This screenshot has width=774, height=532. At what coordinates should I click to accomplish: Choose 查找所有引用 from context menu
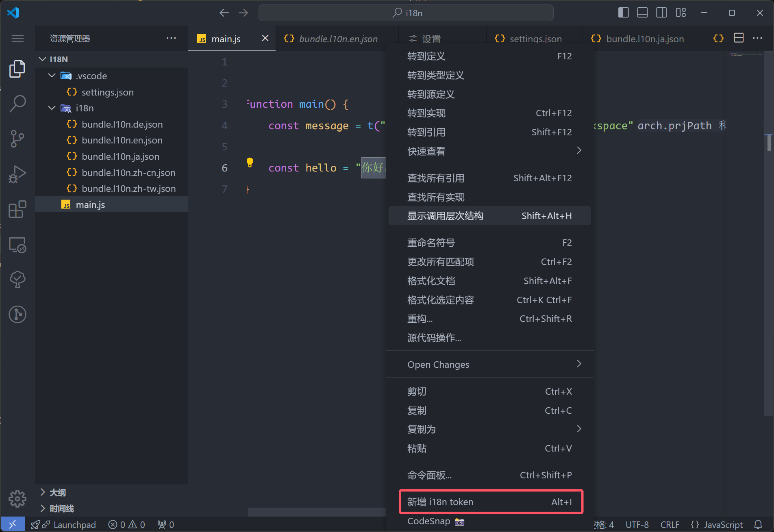[489, 178]
